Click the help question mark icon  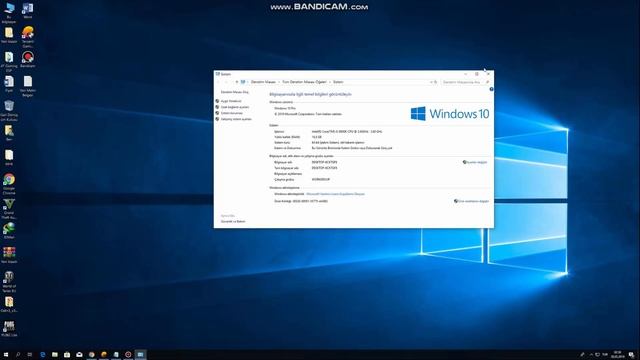491,89
